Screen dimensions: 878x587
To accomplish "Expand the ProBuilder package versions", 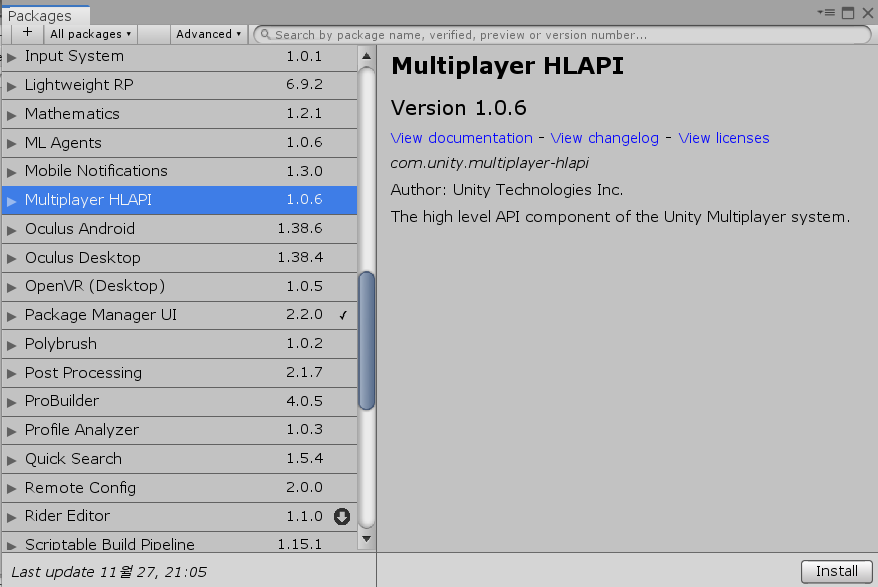I will coord(11,402).
